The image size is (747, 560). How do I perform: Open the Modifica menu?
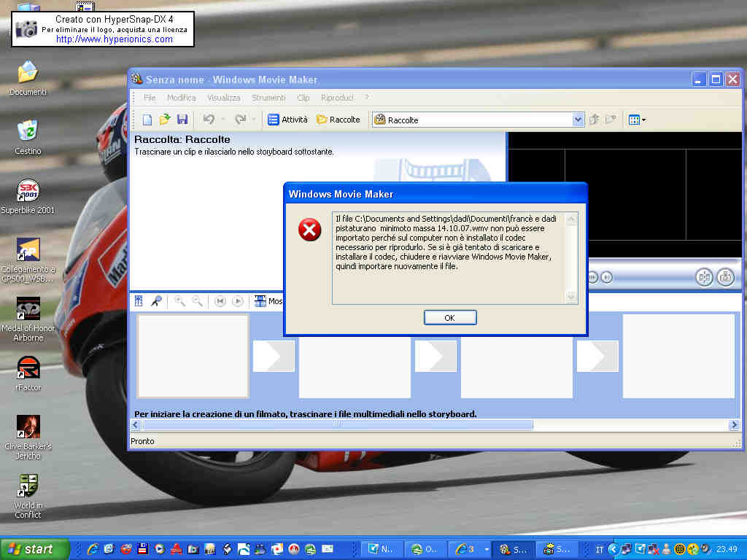[x=182, y=98]
